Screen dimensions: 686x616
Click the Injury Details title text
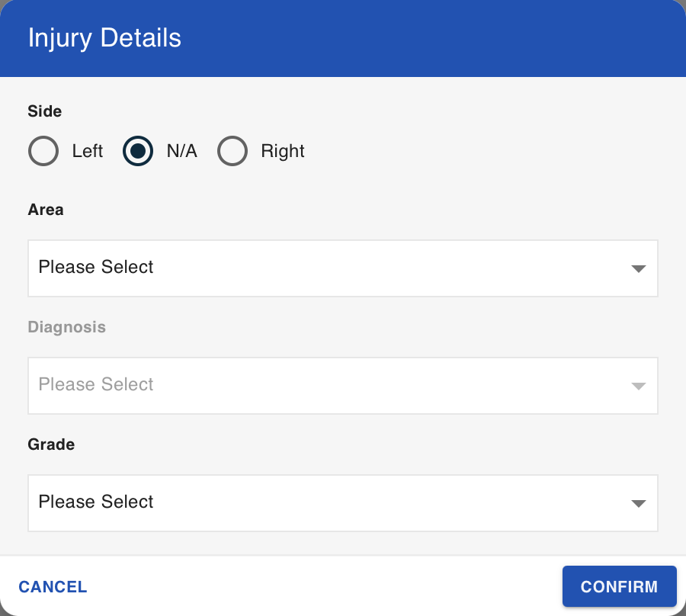(x=104, y=38)
